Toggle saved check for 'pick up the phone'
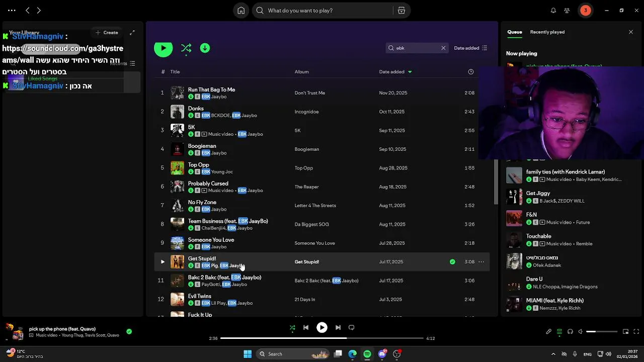 (129, 332)
